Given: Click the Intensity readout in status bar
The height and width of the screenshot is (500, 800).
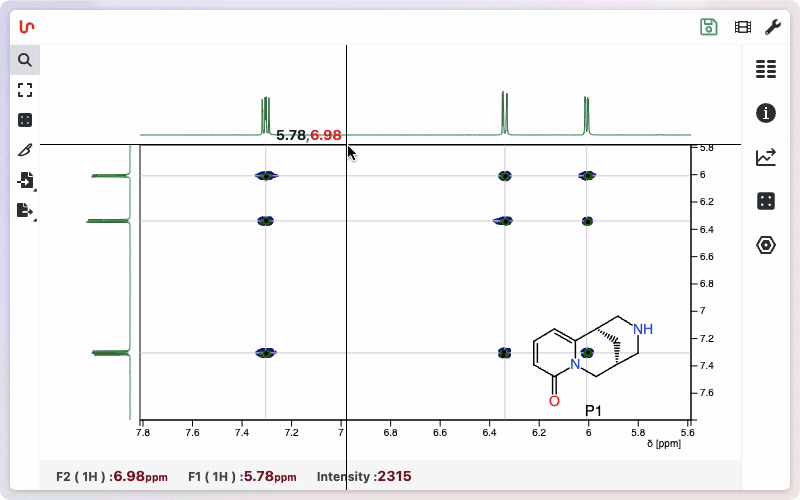Looking at the screenshot, I should (x=364, y=477).
